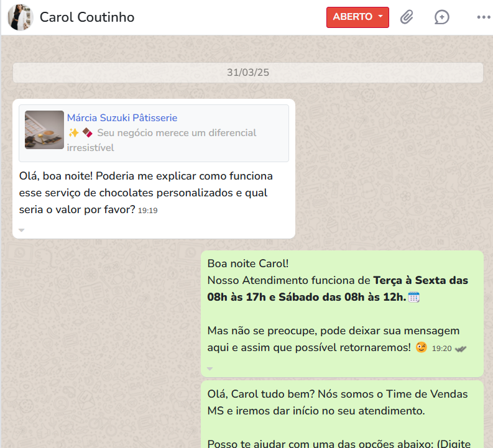The height and width of the screenshot is (448, 493).
Task: Click the Pâtisserie ad preview thumbnail
Action: click(x=44, y=130)
